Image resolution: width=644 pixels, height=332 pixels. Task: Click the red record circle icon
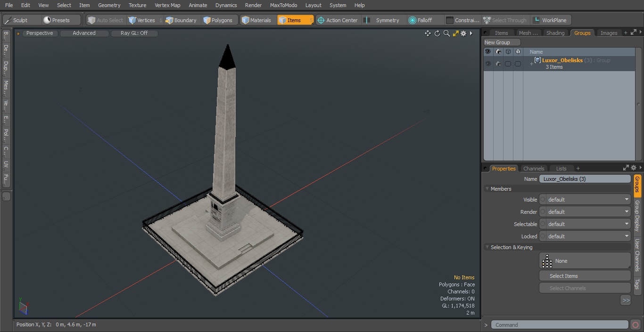tap(636, 325)
